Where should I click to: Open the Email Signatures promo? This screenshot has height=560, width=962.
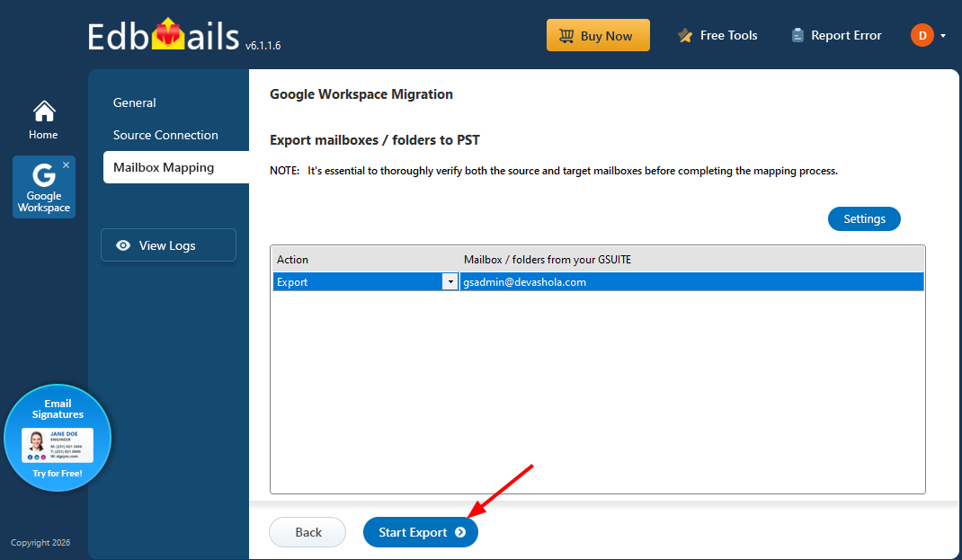(x=58, y=438)
